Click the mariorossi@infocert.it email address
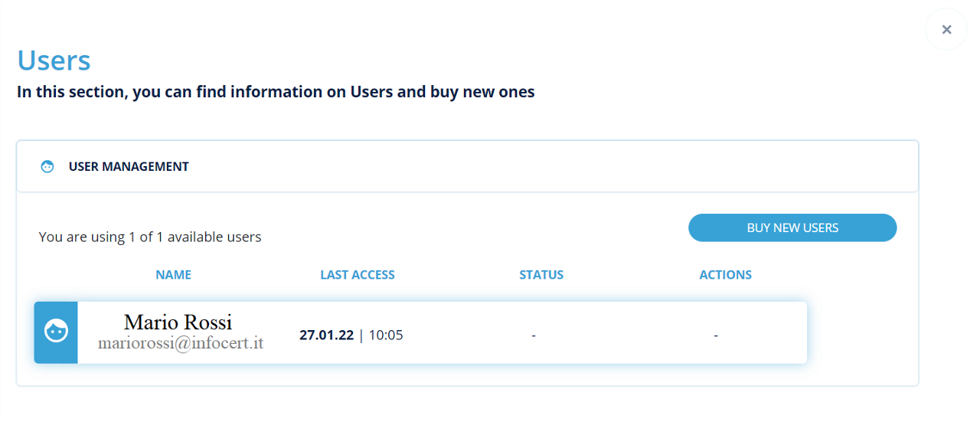Viewport: 980px width, 422px height. [x=181, y=343]
